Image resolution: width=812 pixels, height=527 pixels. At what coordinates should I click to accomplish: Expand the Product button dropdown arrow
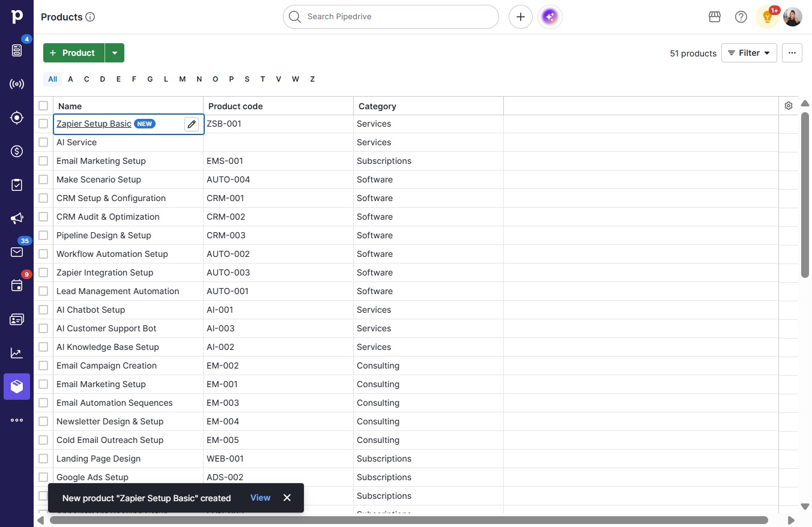(x=115, y=53)
